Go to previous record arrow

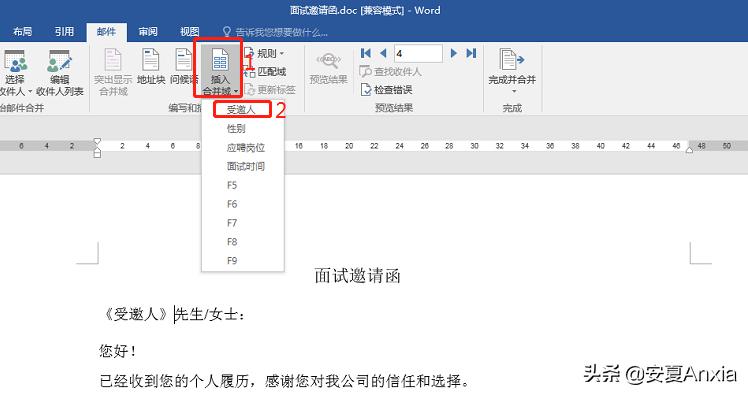pos(383,53)
